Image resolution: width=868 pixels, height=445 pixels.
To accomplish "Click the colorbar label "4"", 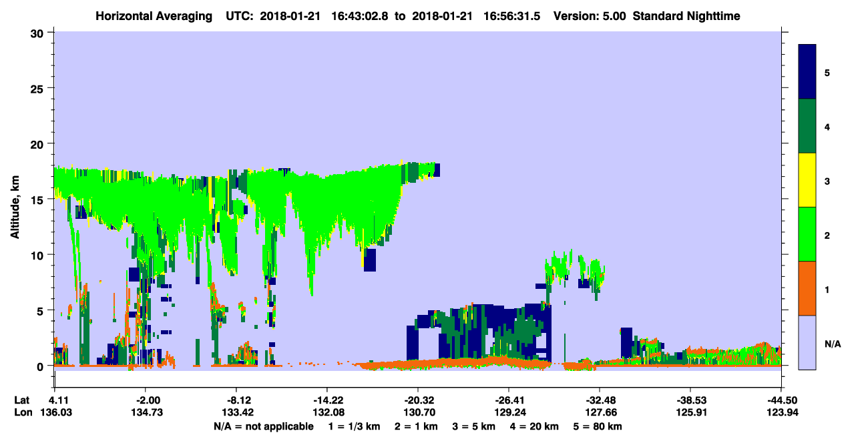I will (827, 126).
